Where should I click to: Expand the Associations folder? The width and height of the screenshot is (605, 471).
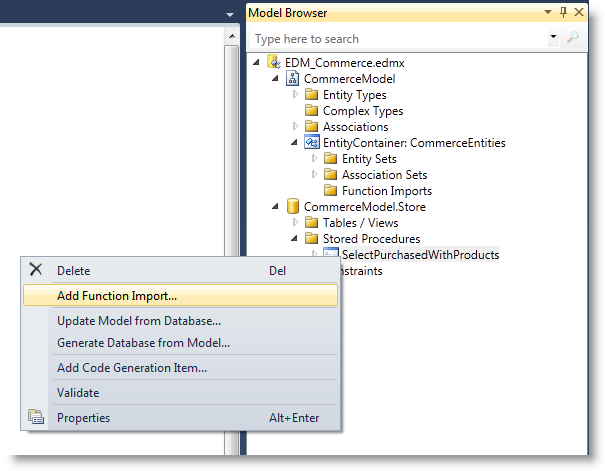pyautogui.click(x=296, y=127)
